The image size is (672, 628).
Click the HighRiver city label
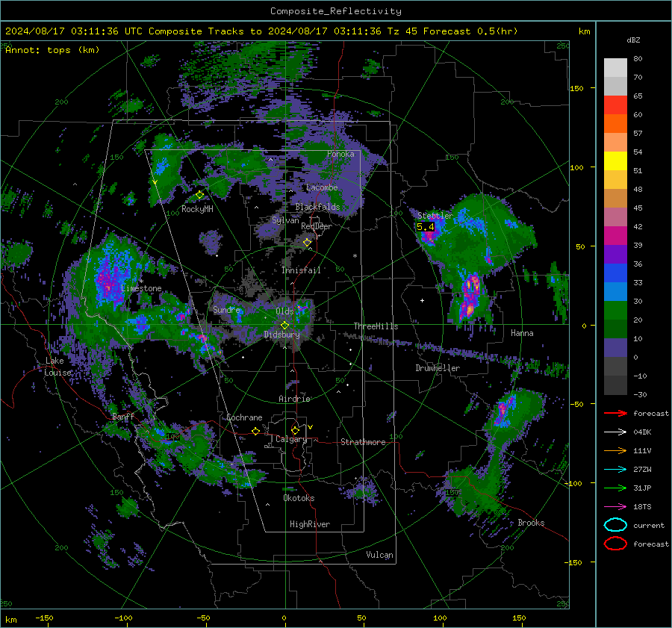pyautogui.click(x=310, y=524)
